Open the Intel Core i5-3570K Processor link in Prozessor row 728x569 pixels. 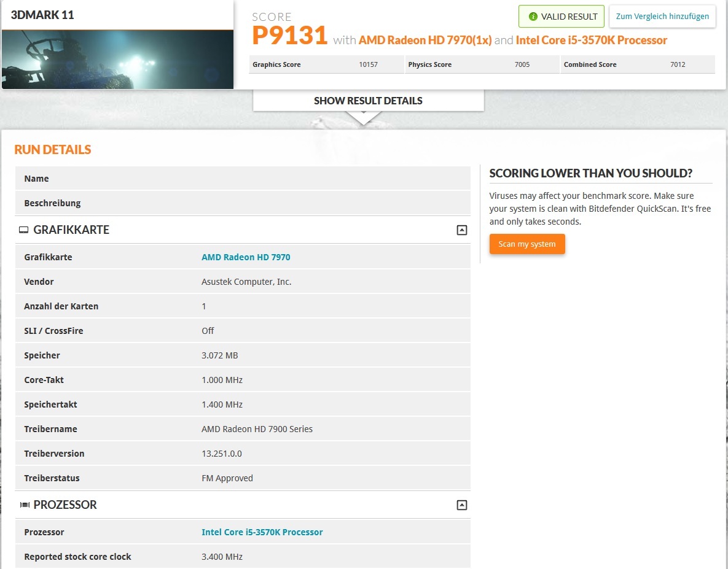click(262, 532)
